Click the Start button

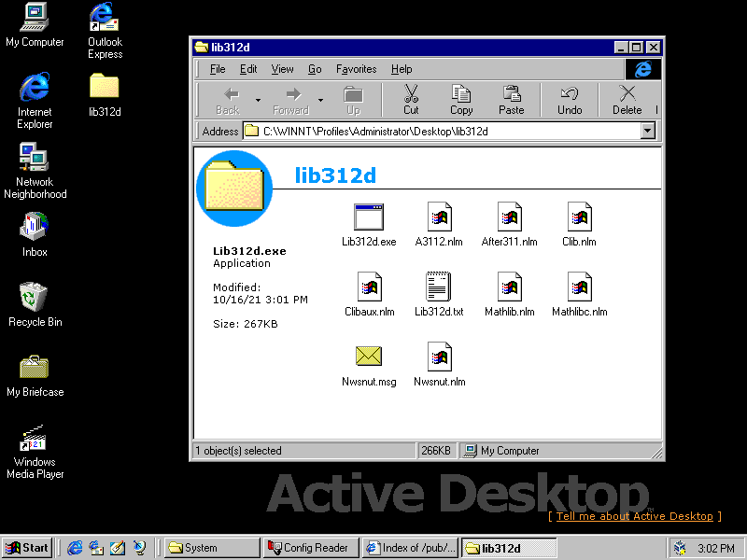coord(27,548)
